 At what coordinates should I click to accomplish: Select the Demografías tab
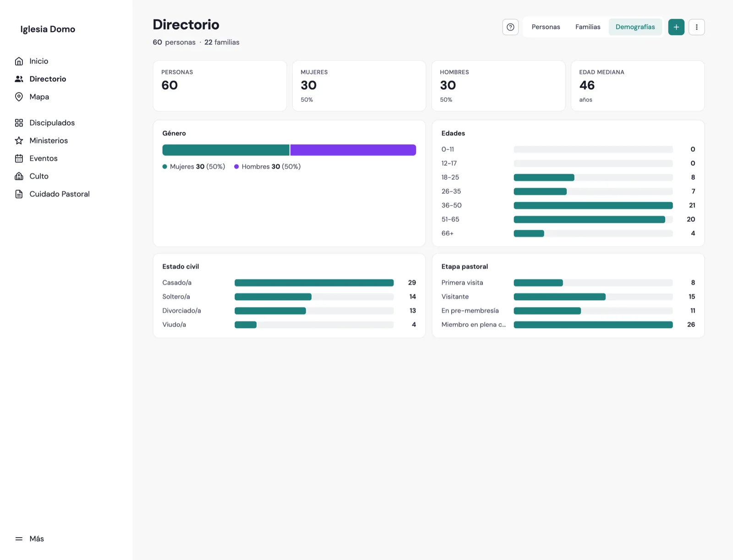click(635, 27)
